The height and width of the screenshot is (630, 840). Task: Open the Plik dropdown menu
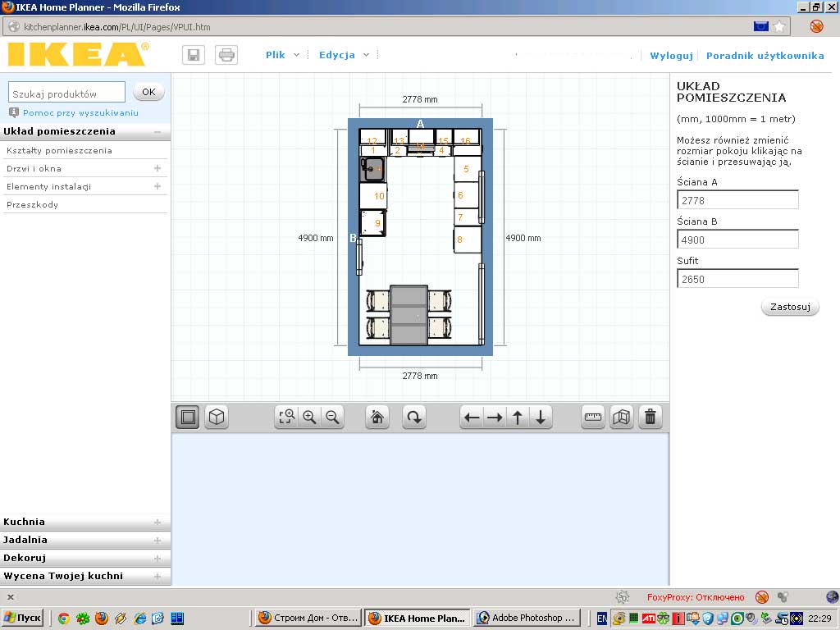click(x=282, y=55)
